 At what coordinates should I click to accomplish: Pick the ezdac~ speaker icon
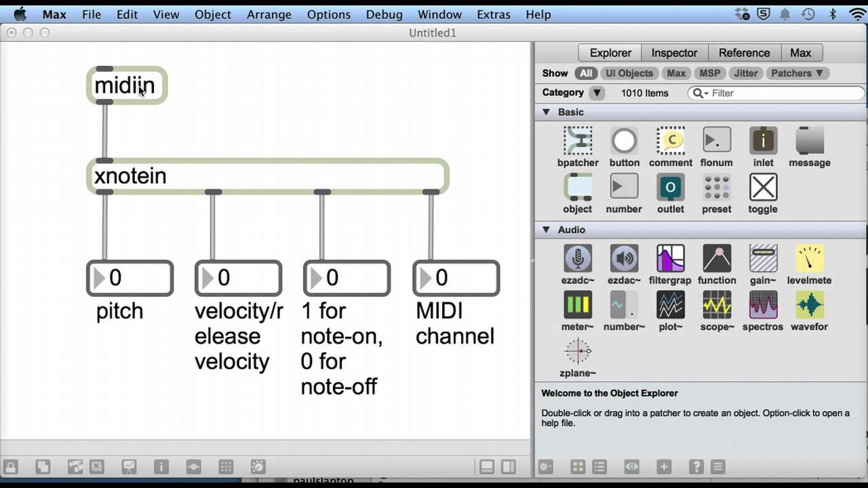(x=624, y=258)
